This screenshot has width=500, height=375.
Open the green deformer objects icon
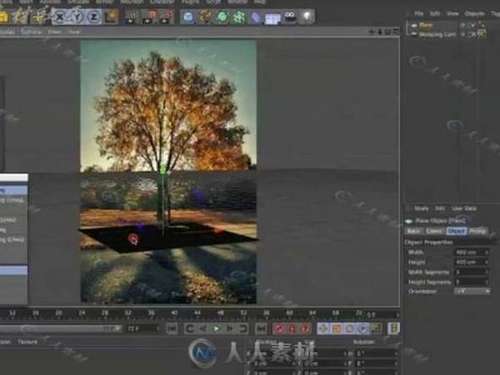point(239,16)
